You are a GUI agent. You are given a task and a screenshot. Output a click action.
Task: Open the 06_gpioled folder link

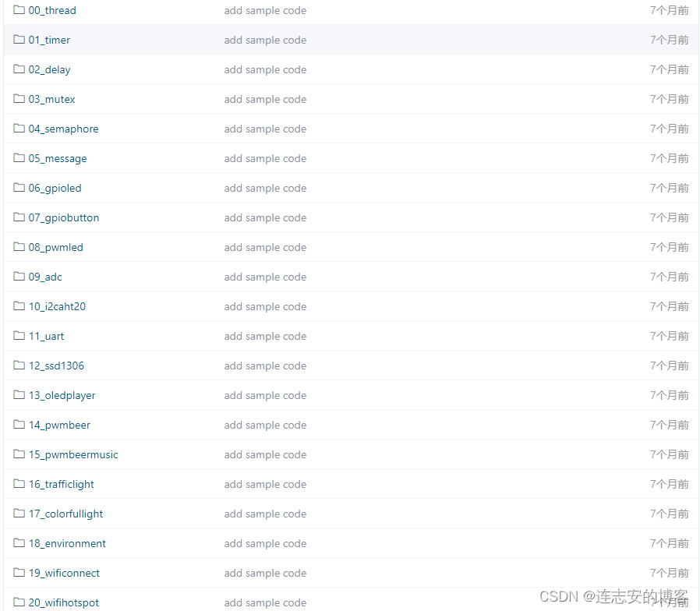(x=55, y=188)
